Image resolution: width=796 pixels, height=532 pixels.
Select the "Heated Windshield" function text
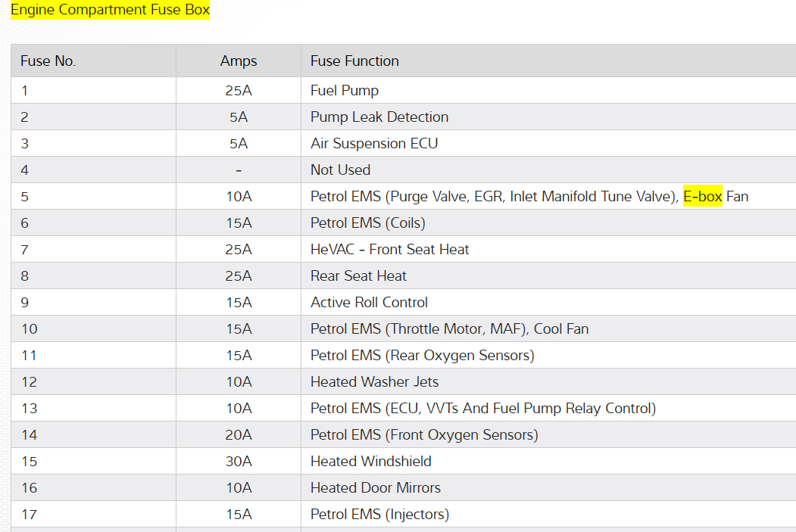point(371,462)
